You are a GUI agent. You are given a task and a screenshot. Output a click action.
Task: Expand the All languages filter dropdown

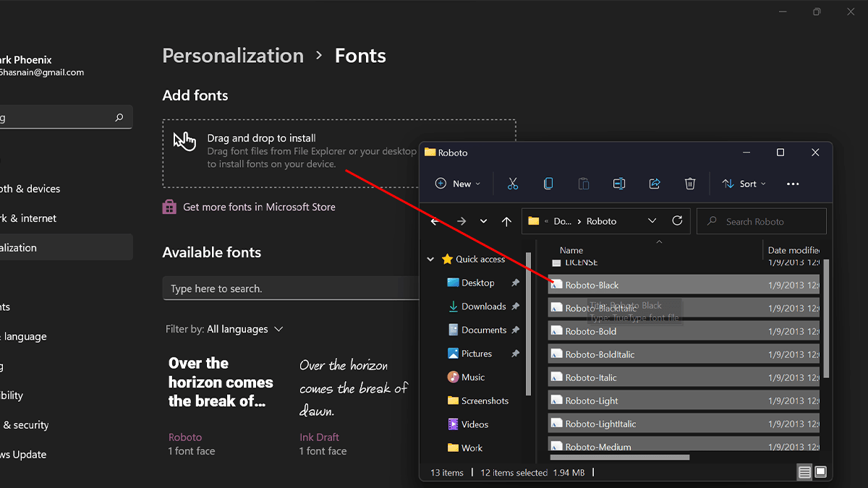click(245, 329)
